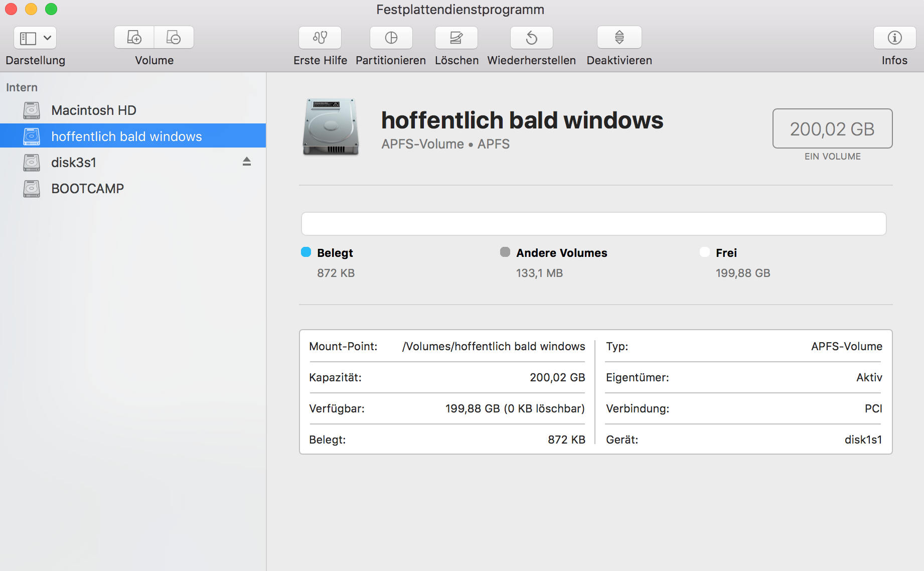924x571 pixels.
Task: Click the Andere Volumes size 133,1 MB
Action: 540,273
